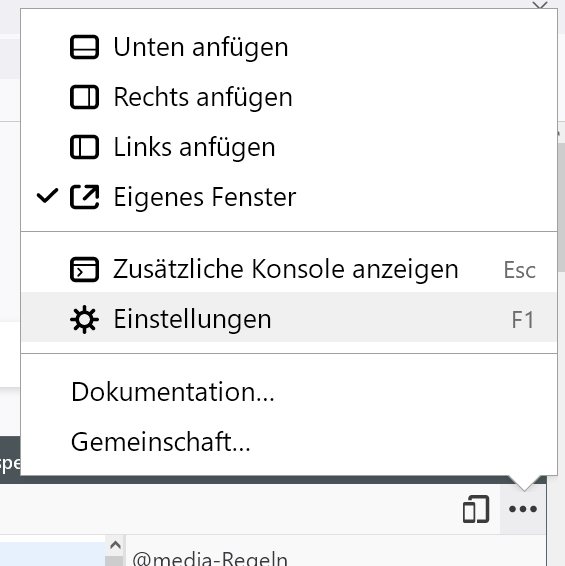Click the scroll-up arrow in lower panel

(115, 545)
